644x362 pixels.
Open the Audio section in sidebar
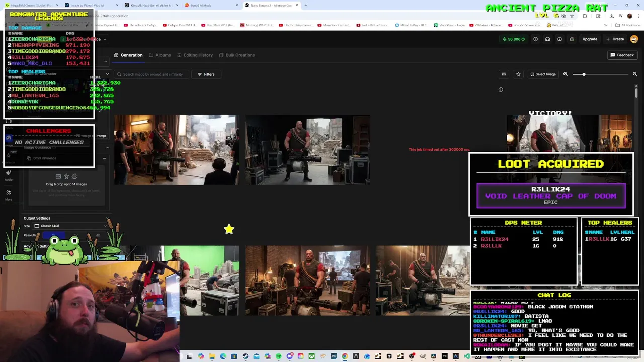tap(9, 175)
